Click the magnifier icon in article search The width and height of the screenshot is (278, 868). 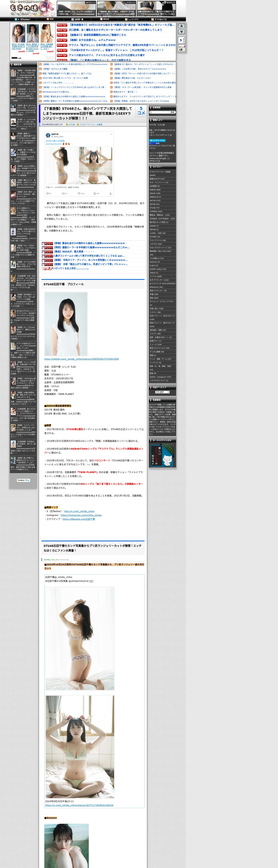click(151, 112)
